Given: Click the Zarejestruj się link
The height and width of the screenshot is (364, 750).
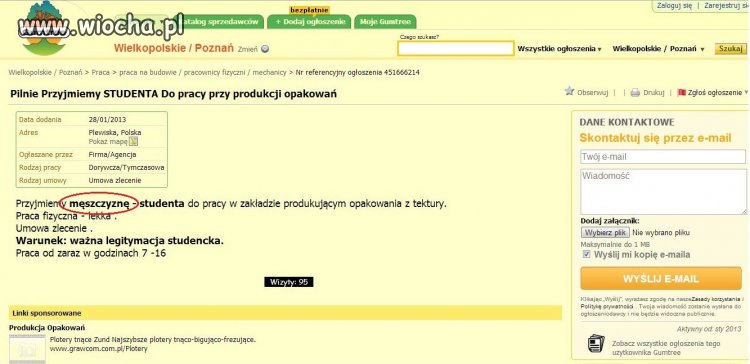Looking at the screenshot, I should [x=726, y=6].
